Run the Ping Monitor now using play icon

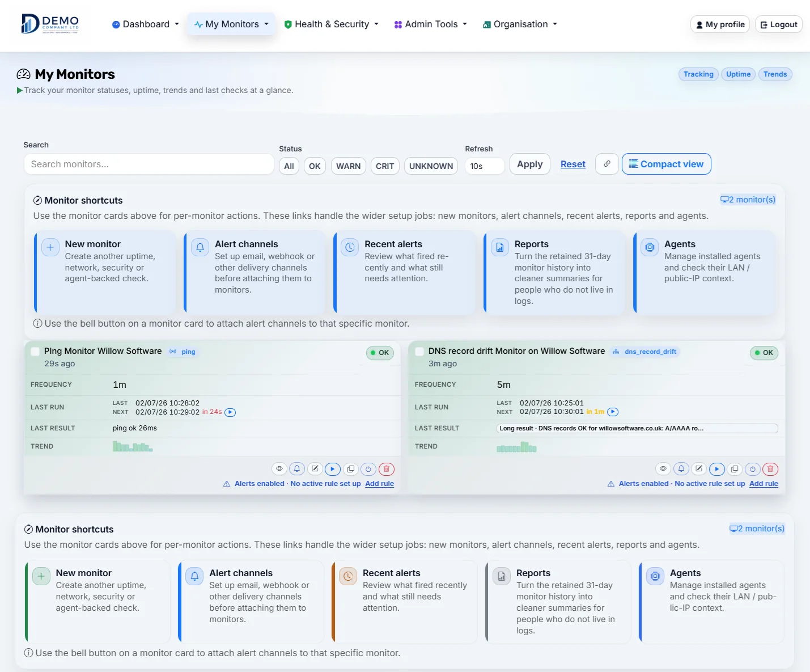click(333, 469)
